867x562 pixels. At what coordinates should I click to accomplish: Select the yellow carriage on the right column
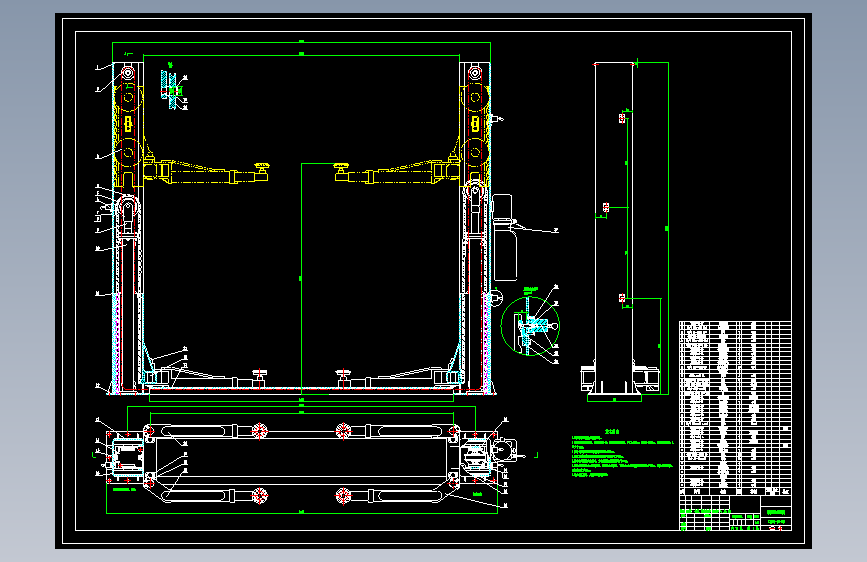(x=474, y=136)
